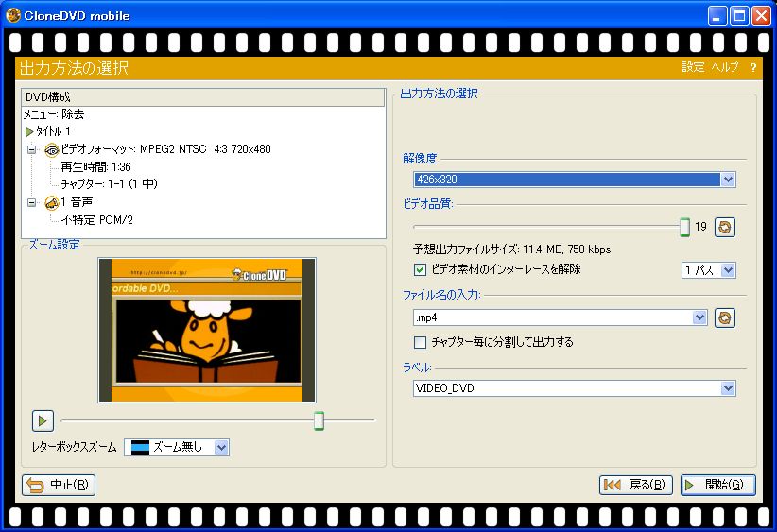Click the video format eye icon

coord(52,149)
